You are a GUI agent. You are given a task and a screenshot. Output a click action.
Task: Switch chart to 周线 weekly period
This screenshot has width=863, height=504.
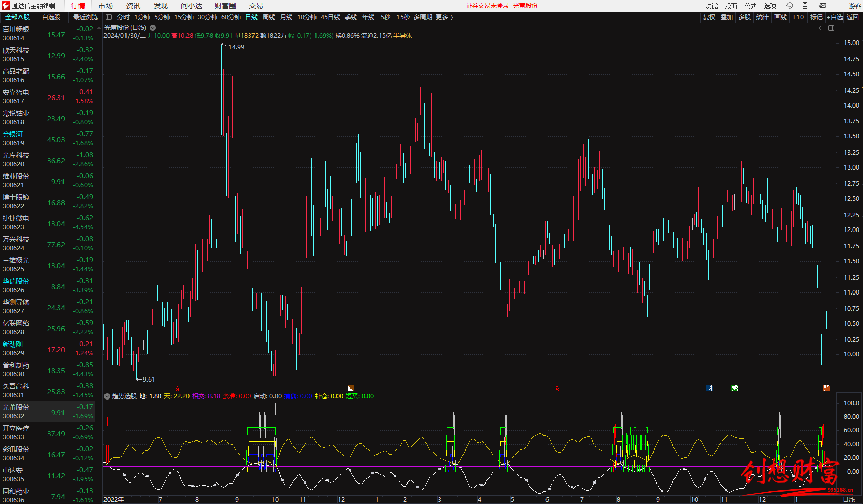[x=269, y=17]
